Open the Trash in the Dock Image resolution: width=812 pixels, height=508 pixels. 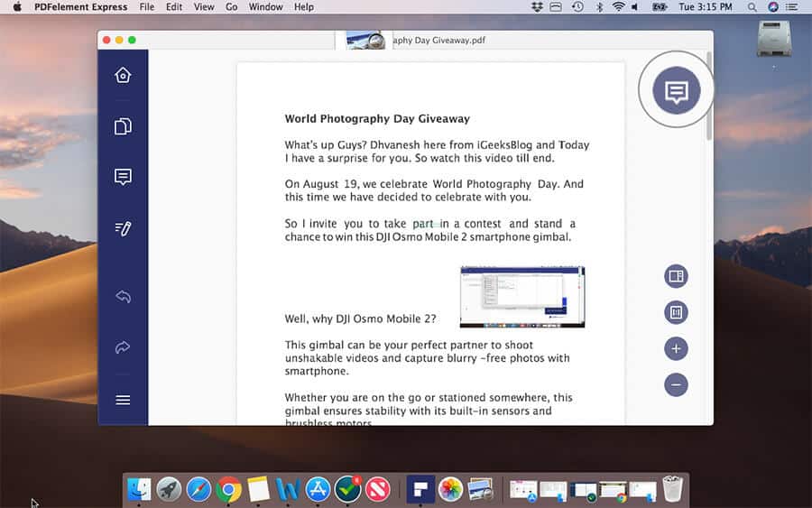click(x=673, y=488)
